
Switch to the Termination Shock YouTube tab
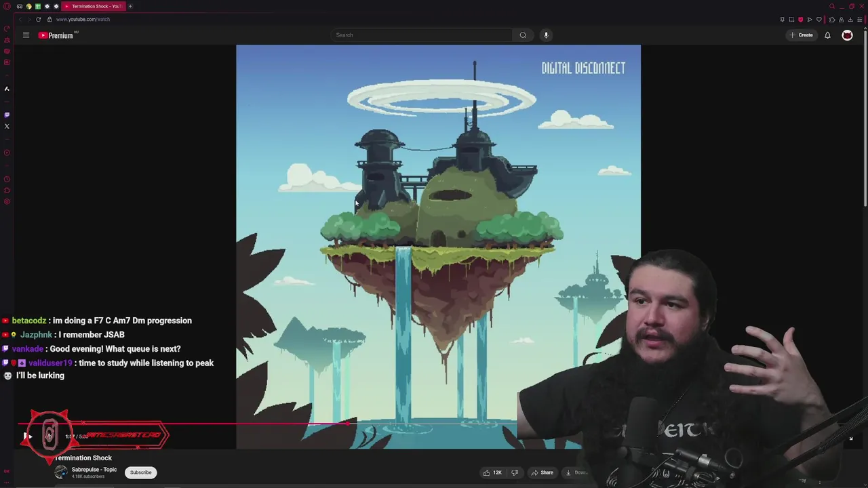[x=94, y=6]
